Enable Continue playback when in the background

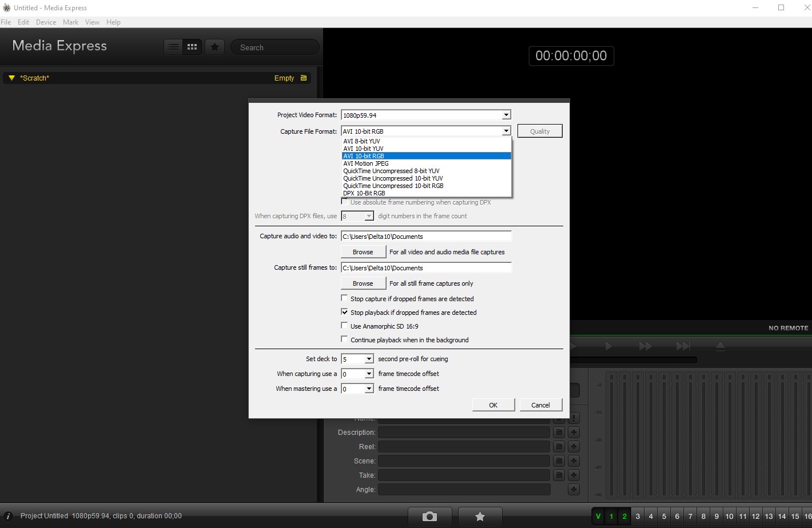344,339
